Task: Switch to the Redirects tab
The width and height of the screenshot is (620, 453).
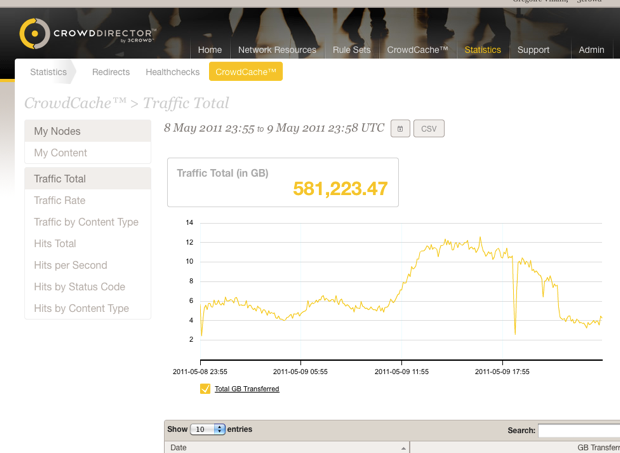Action: pyautogui.click(x=111, y=72)
